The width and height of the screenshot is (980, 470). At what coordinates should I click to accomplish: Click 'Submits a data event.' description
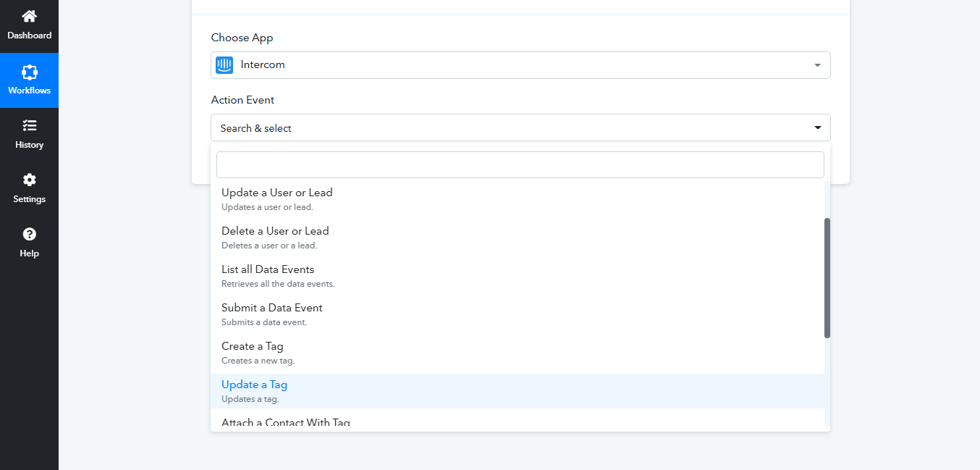(264, 322)
